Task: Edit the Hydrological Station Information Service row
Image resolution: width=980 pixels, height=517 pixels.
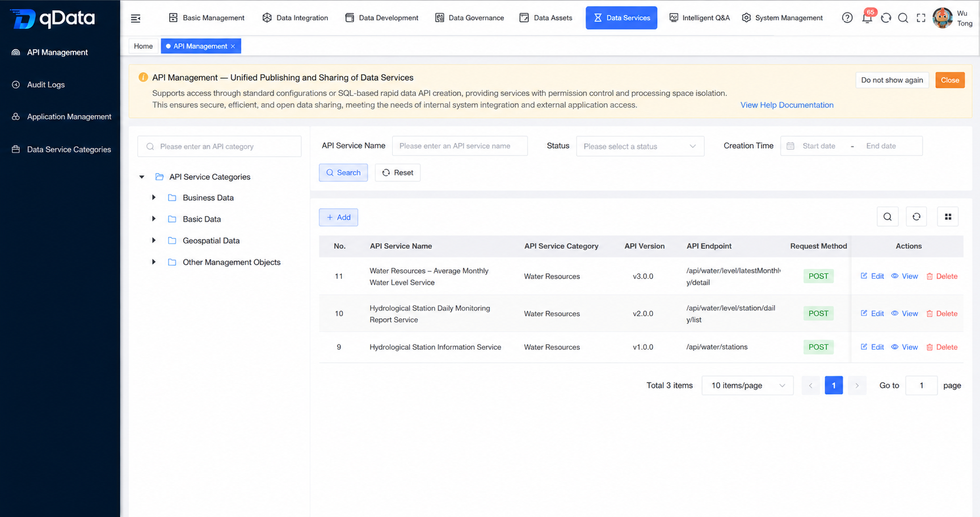Action: coord(872,347)
